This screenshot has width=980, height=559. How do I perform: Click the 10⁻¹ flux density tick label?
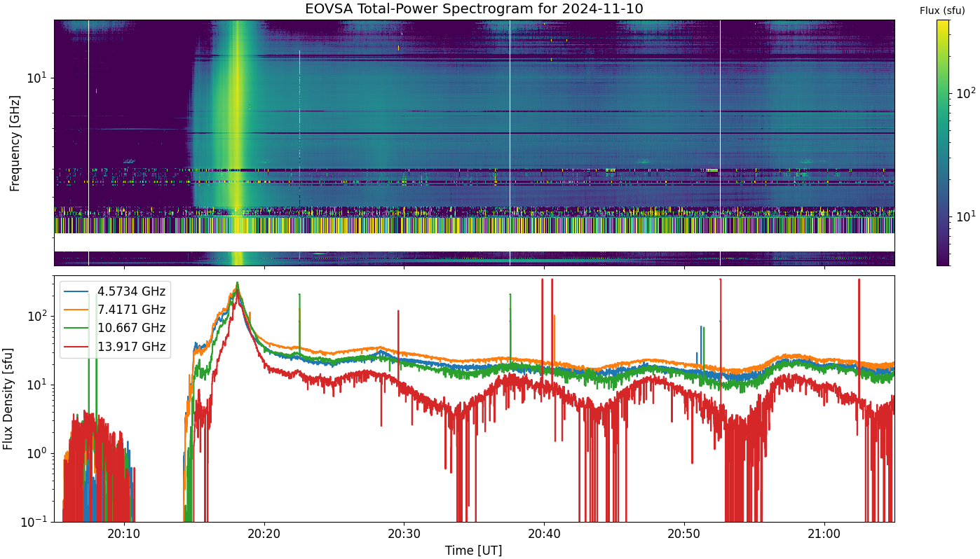[36, 522]
